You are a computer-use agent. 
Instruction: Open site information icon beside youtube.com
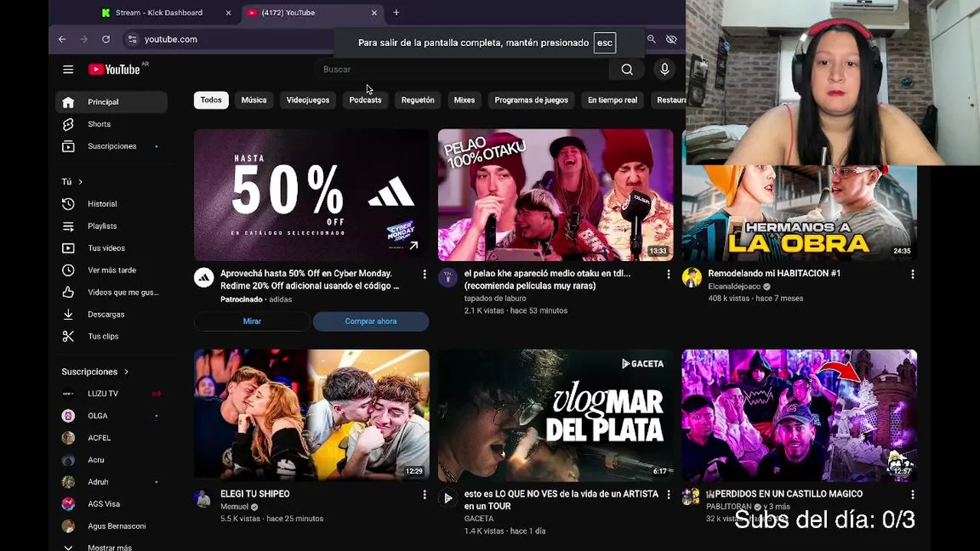[x=132, y=39]
